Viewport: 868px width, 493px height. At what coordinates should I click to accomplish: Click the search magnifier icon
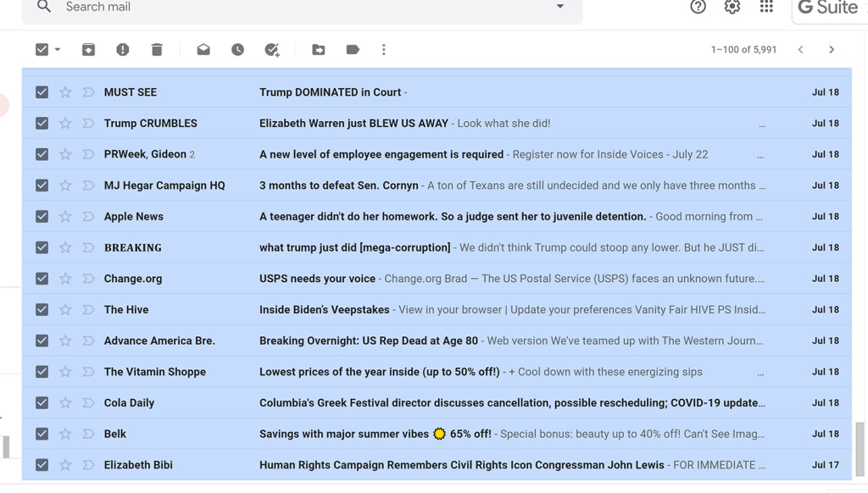tap(44, 7)
